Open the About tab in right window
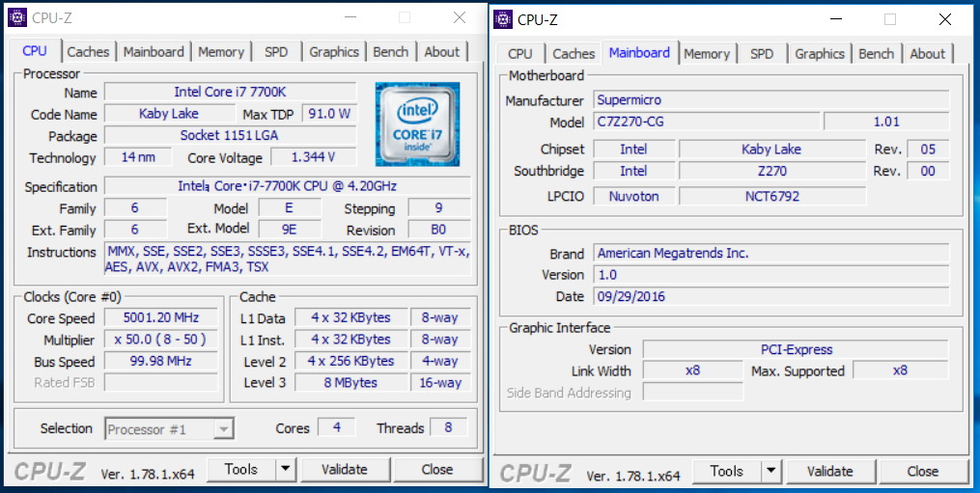Screen dimensions: 980x493 pyautogui.click(x=928, y=54)
